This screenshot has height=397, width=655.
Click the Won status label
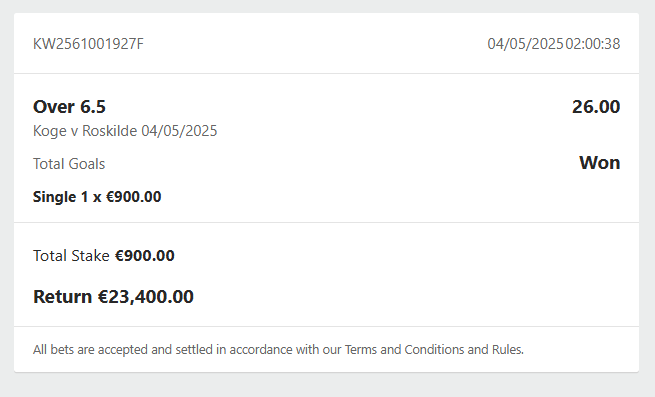click(599, 163)
